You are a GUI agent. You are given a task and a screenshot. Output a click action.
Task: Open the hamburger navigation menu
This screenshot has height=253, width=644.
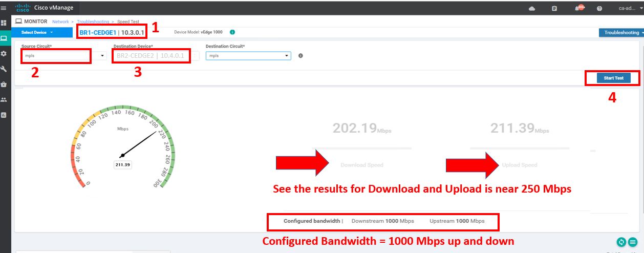[4, 8]
